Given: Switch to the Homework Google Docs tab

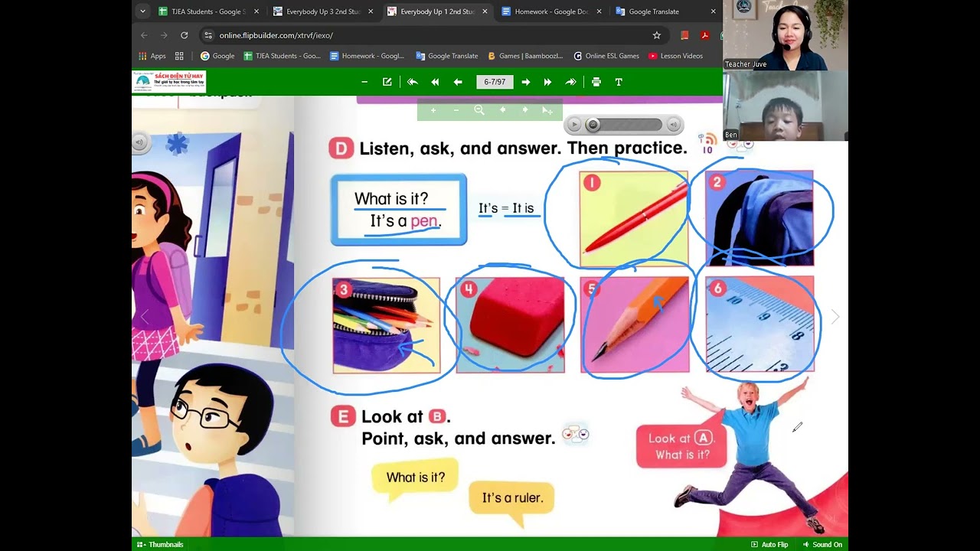Looking at the screenshot, I should tap(551, 11).
